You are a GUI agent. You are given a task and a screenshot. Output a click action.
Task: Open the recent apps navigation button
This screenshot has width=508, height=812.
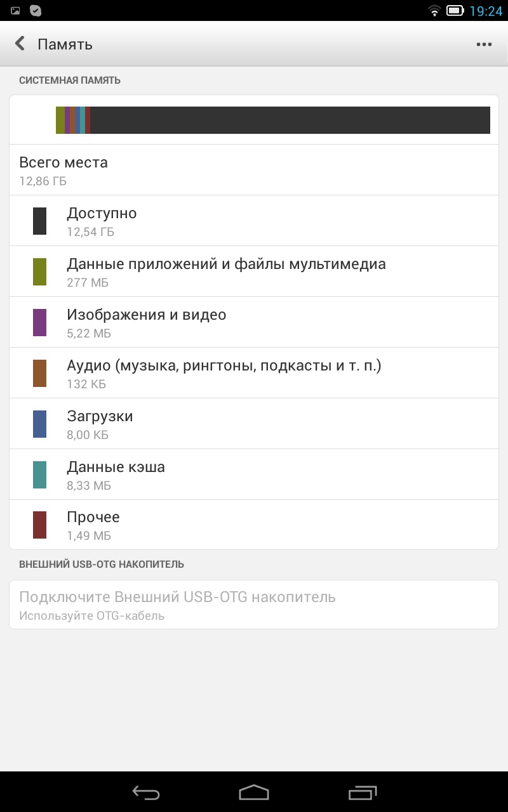click(362, 792)
